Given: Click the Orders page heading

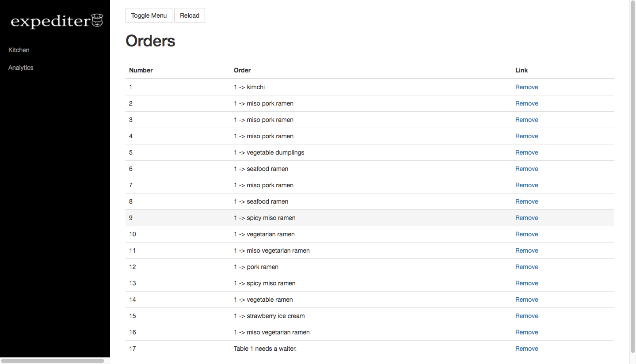Looking at the screenshot, I should click(x=150, y=41).
